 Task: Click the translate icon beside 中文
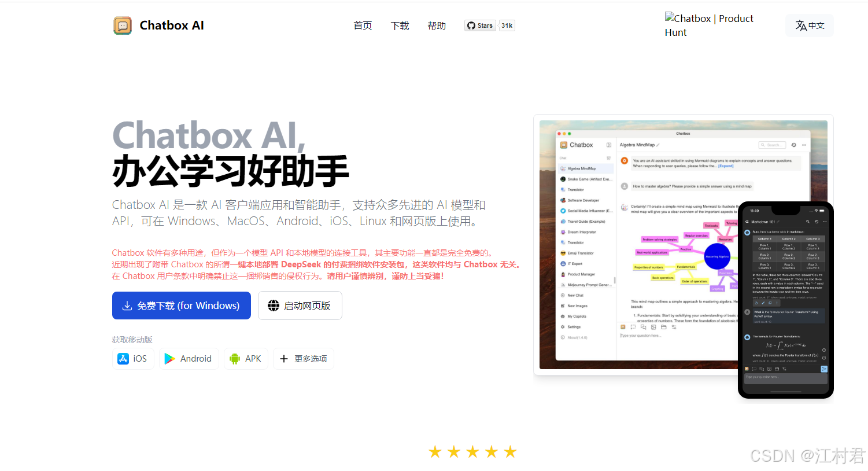click(801, 25)
